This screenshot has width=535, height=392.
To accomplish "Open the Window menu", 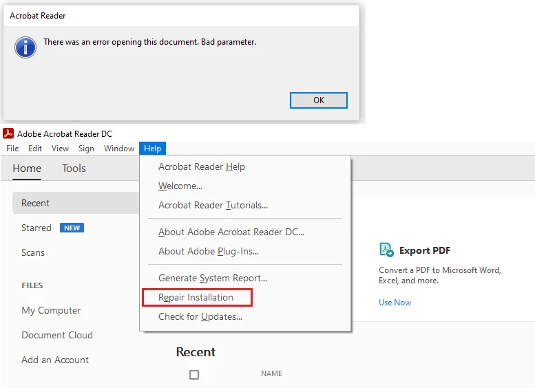I will pos(119,149).
